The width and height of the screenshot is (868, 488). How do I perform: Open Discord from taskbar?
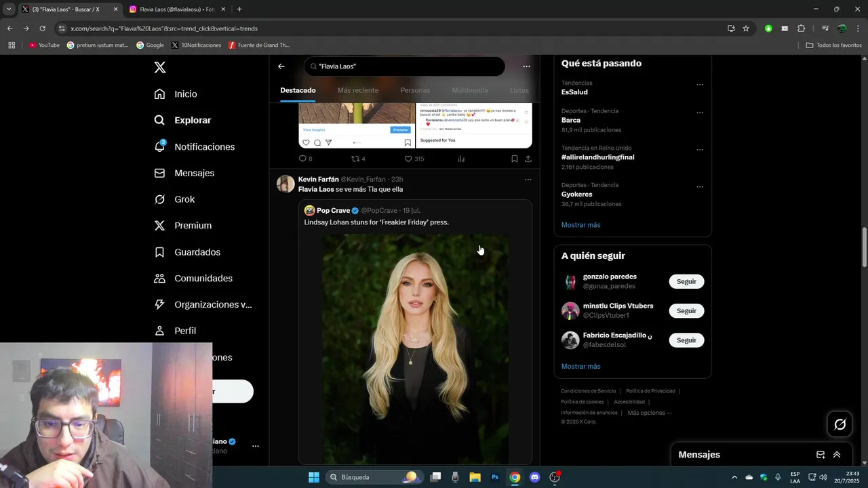[534, 477]
